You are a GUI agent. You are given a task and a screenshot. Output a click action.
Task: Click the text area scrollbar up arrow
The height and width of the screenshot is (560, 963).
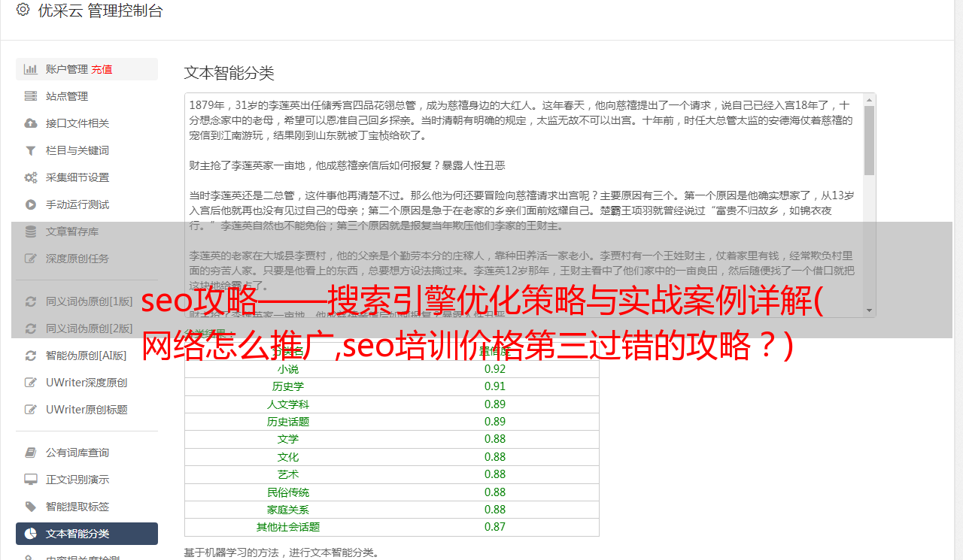click(x=869, y=99)
